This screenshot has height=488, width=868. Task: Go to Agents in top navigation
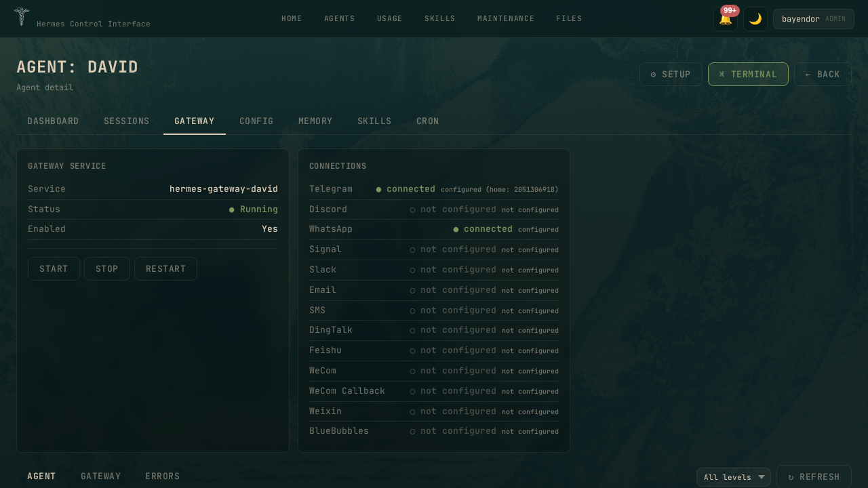pos(339,19)
